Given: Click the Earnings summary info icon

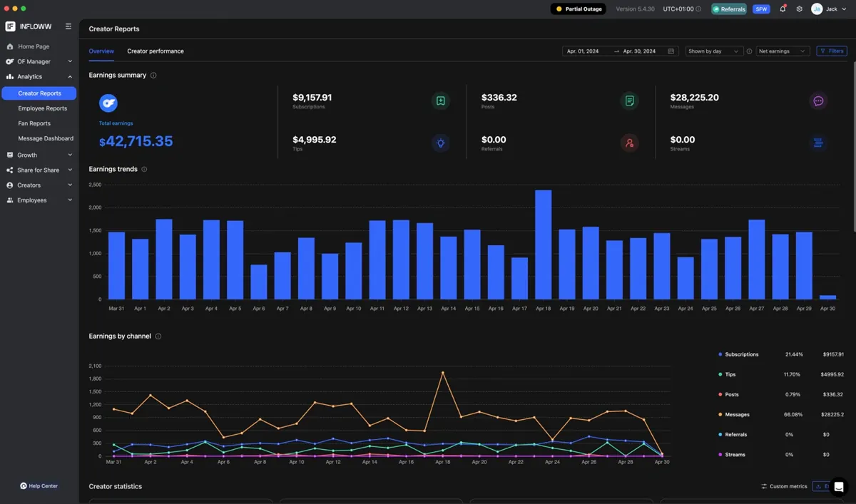Looking at the screenshot, I should pyautogui.click(x=153, y=76).
